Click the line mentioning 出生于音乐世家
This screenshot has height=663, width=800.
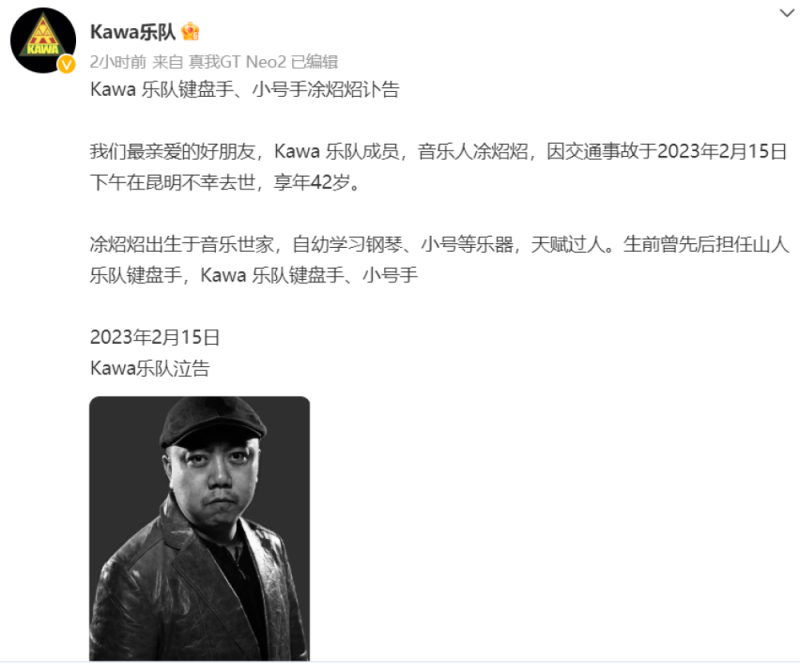pos(439,244)
